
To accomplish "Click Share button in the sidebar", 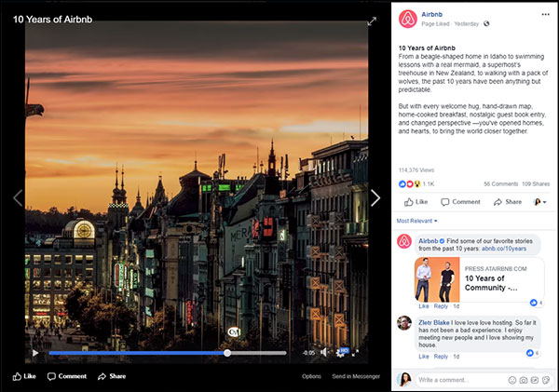I will point(508,202).
